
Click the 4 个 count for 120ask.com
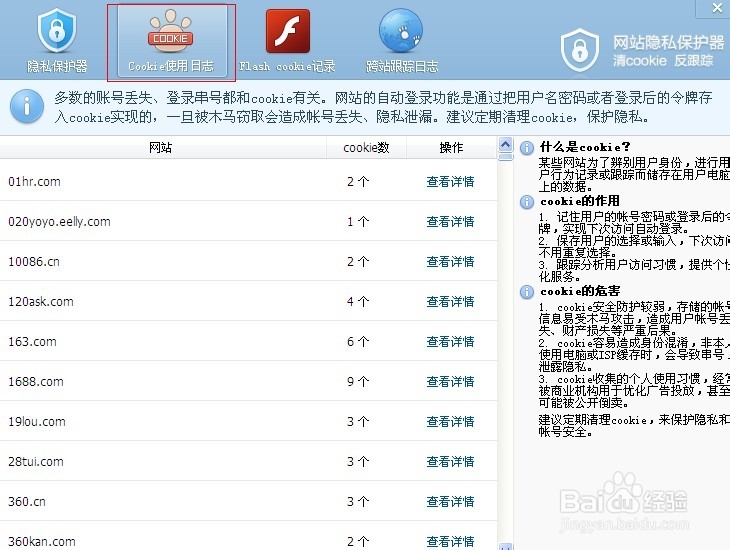(358, 302)
